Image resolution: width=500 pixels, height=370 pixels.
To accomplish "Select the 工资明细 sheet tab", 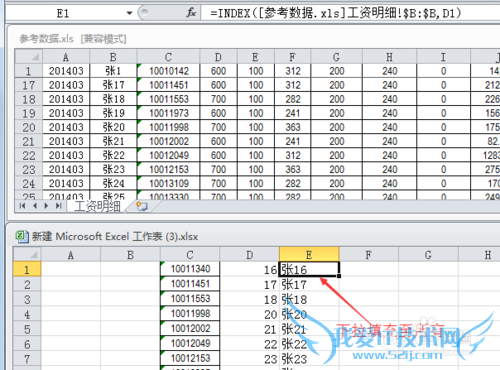I will [97, 206].
